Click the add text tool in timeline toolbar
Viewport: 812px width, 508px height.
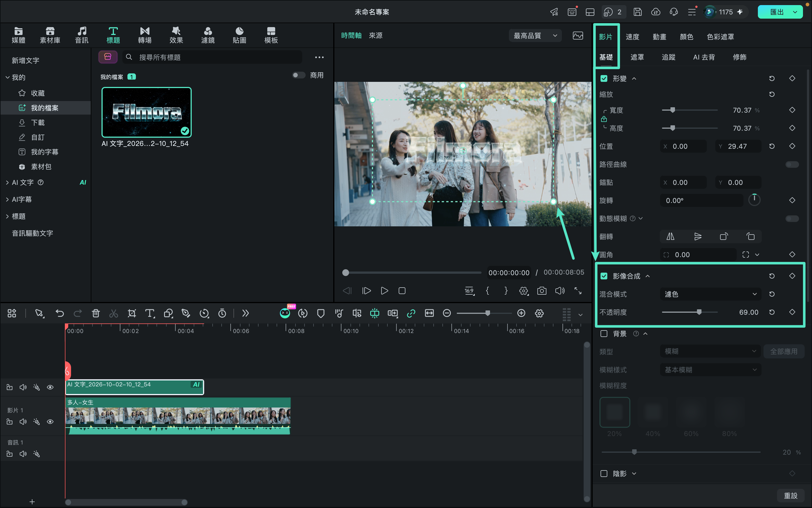click(x=150, y=313)
